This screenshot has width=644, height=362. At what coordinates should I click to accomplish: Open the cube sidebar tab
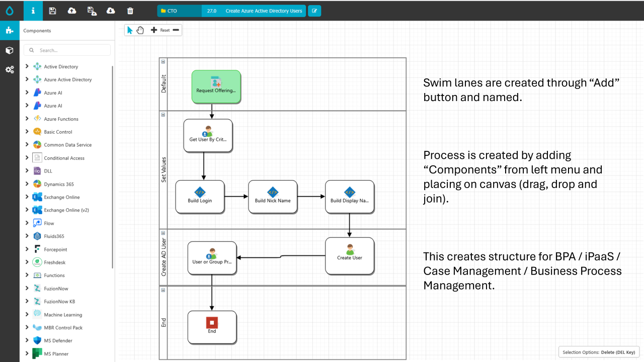10,50
